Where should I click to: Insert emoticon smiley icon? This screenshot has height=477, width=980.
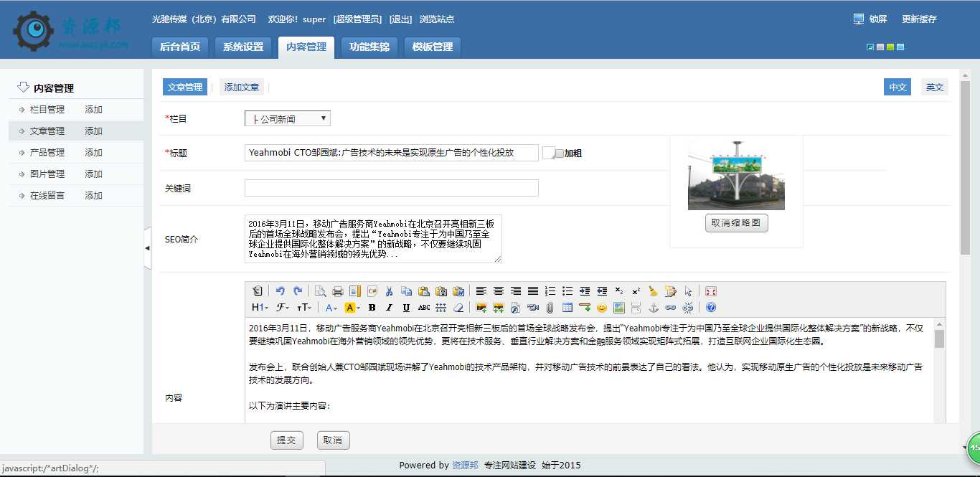click(x=602, y=308)
